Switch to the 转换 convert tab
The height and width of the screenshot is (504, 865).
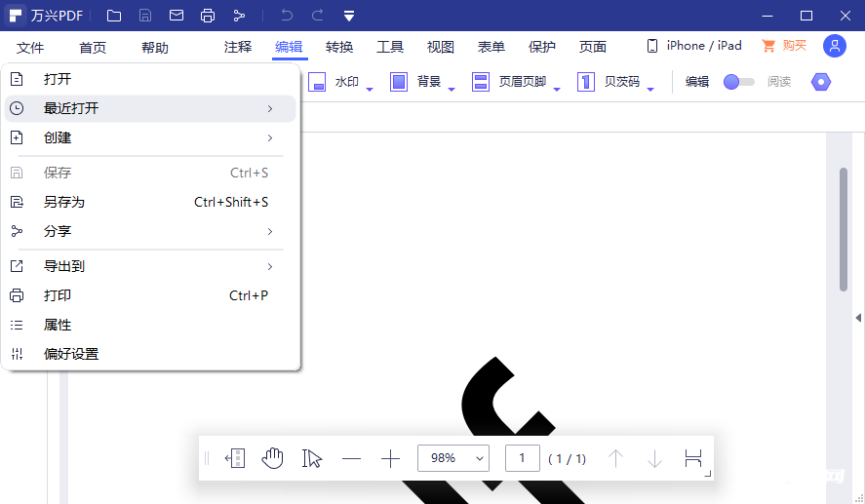tap(339, 47)
